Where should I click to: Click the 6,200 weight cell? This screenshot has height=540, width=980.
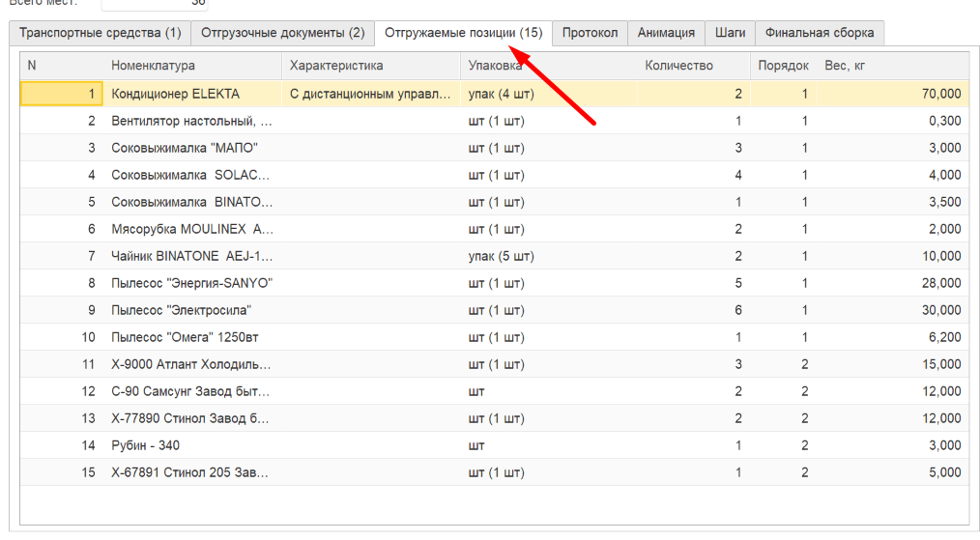coord(892,337)
